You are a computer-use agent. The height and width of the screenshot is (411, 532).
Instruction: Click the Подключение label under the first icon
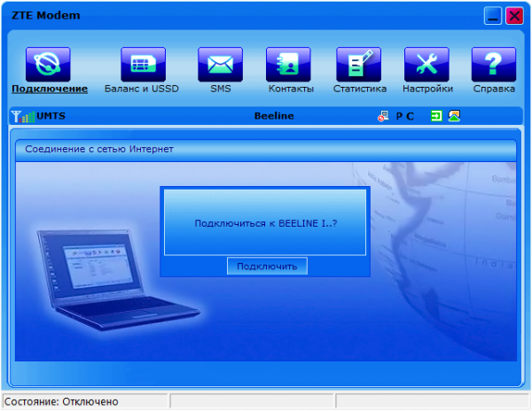(x=50, y=89)
